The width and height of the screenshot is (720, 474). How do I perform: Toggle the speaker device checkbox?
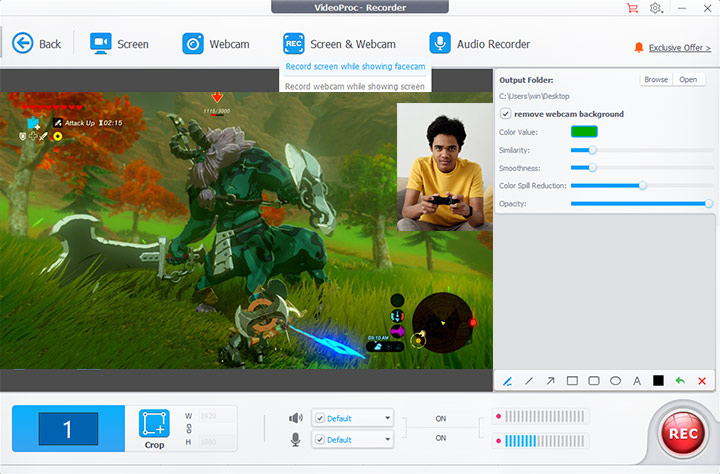click(x=319, y=418)
